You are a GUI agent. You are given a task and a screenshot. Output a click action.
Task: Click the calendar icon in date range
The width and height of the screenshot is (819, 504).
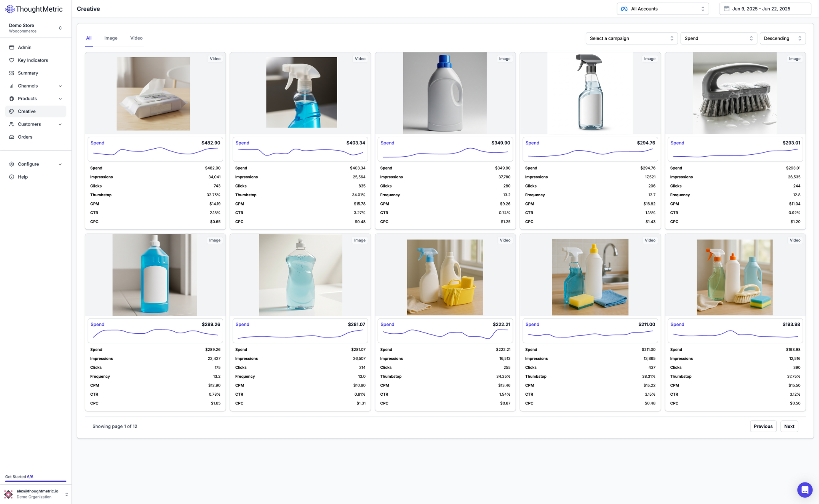(x=726, y=9)
